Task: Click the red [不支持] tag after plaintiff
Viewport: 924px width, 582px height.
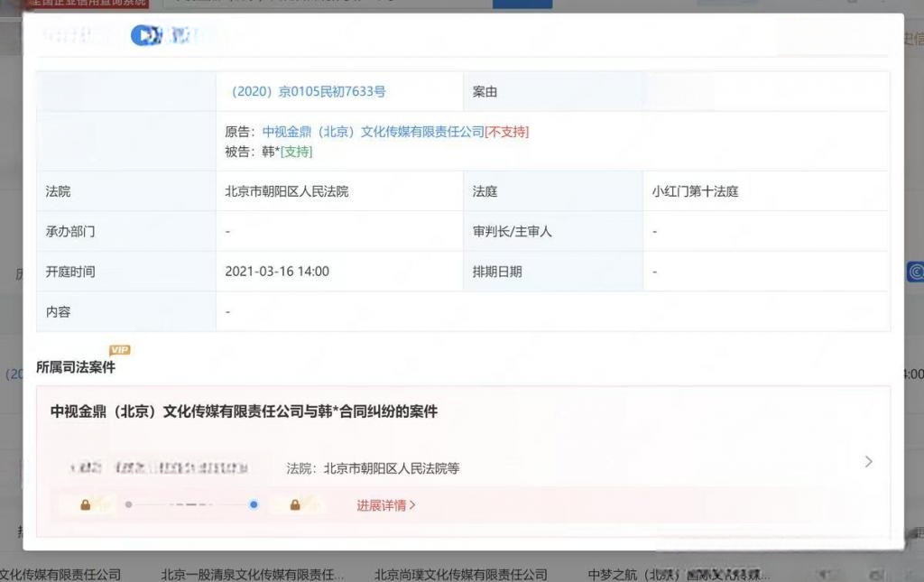Action: tap(507, 132)
